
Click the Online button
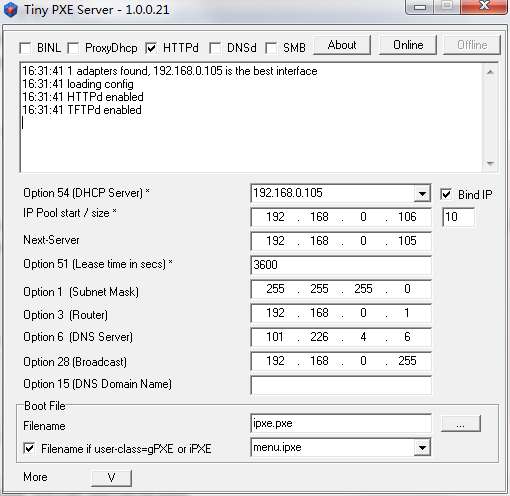408,45
